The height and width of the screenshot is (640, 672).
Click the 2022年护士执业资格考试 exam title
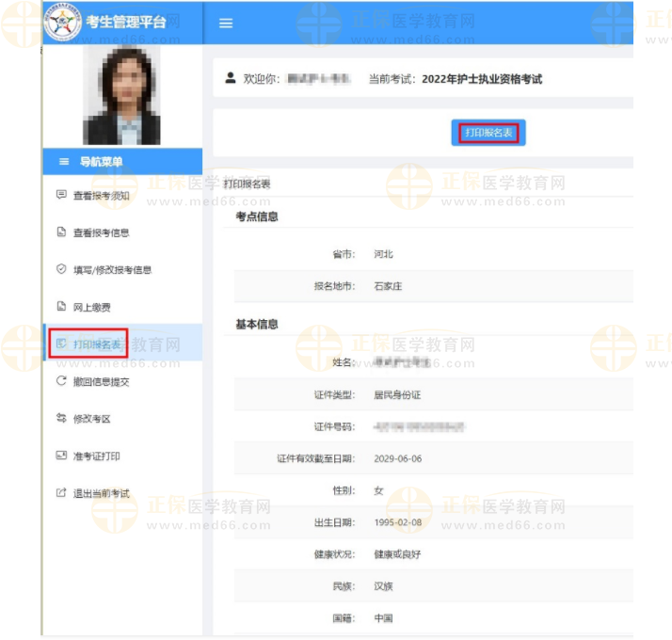tap(482, 79)
